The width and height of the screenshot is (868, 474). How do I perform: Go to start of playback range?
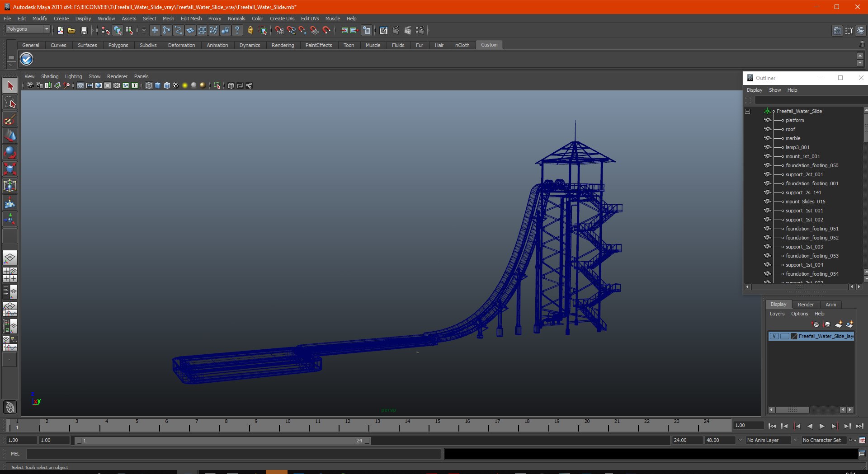772,426
